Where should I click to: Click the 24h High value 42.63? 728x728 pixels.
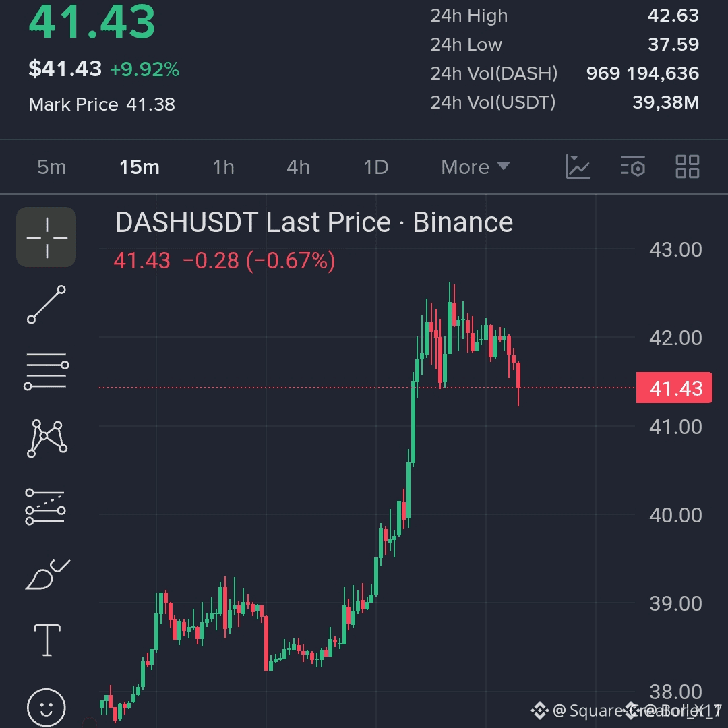click(673, 16)
